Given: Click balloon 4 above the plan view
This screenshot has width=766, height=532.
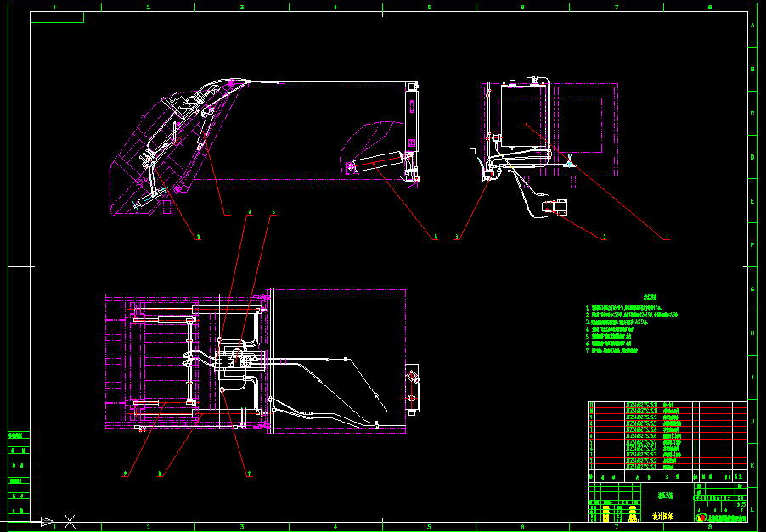Looking at the screenshot, I should (250, 212).
